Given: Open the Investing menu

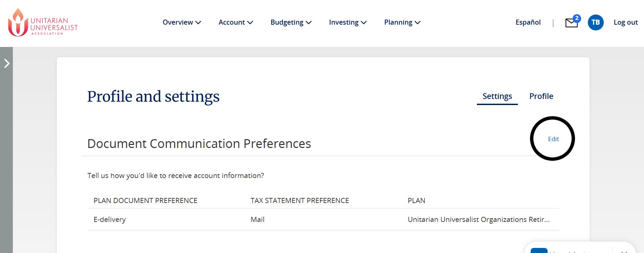Looking at the screenshot, I should pos(347,23).
